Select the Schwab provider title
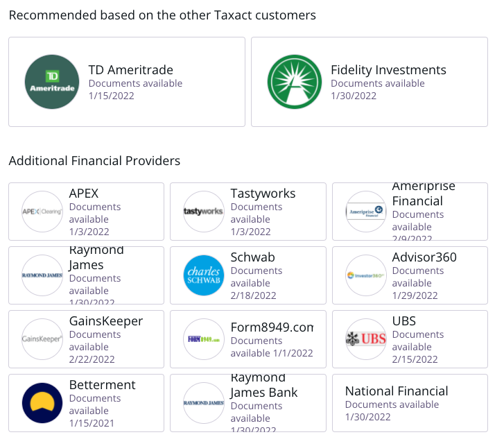 pyautogui.click(x=252, y=257)
